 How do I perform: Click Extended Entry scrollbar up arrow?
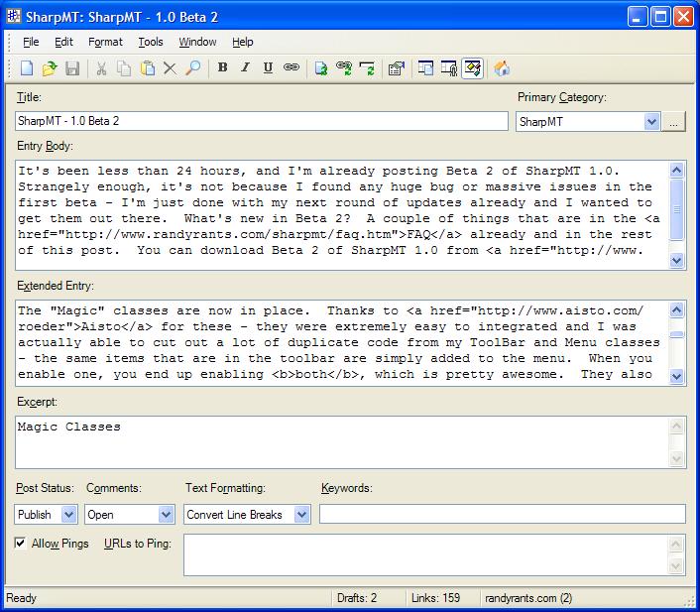tap(677, 309)
